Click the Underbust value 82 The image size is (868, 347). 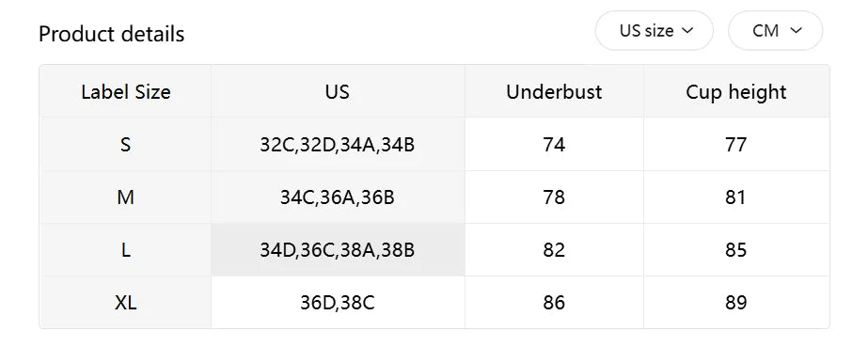click(554, 250)
